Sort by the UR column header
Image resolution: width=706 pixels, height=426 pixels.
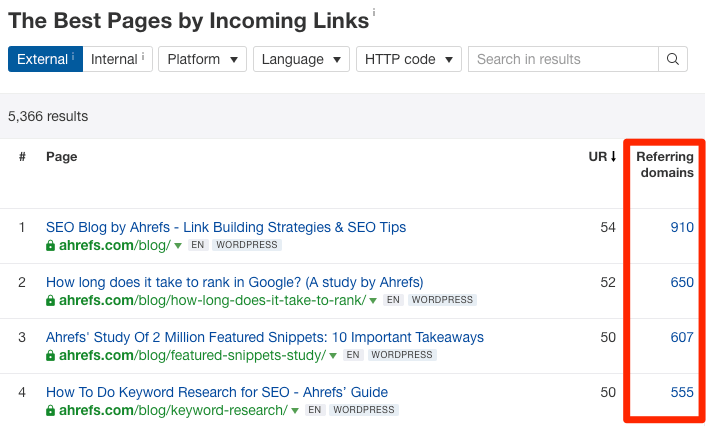pyautogui.click(x=602, y=156)
